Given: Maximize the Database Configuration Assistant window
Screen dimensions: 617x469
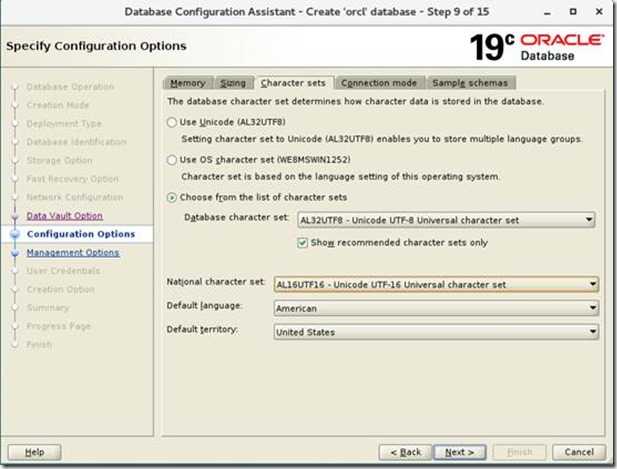Looking at the screenshot, I should pos(573,12).
